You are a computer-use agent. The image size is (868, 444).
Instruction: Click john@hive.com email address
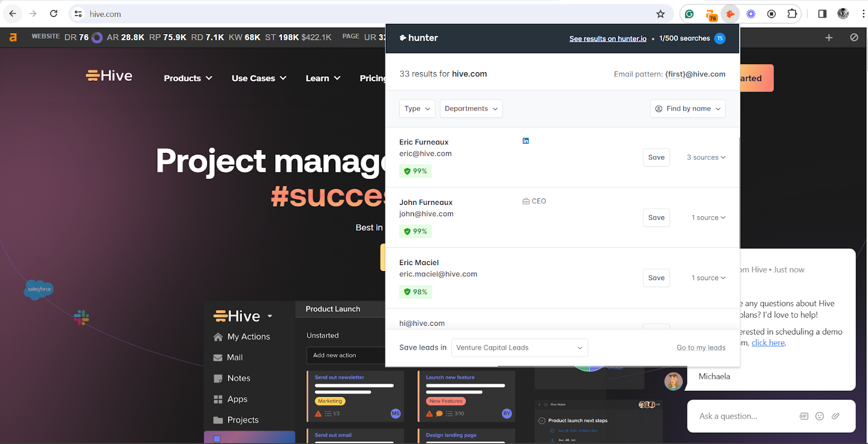tap(426, 214)
